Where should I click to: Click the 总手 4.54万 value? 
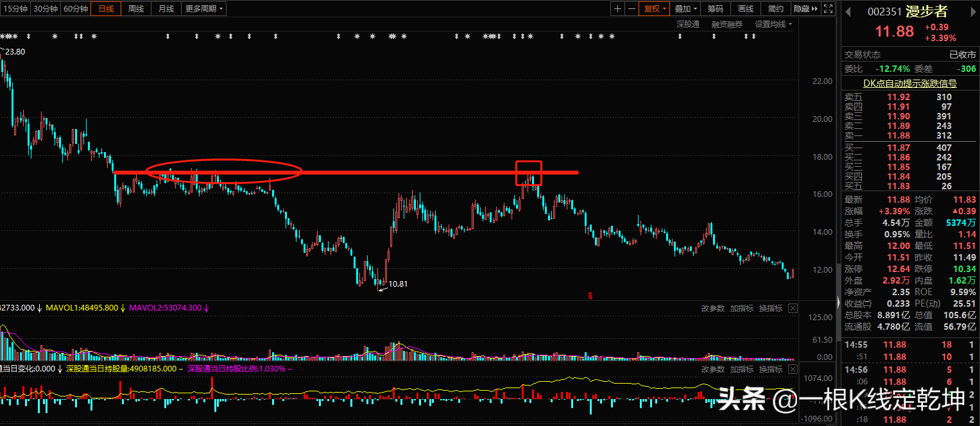pyautogui.click(x=896, y=223)
